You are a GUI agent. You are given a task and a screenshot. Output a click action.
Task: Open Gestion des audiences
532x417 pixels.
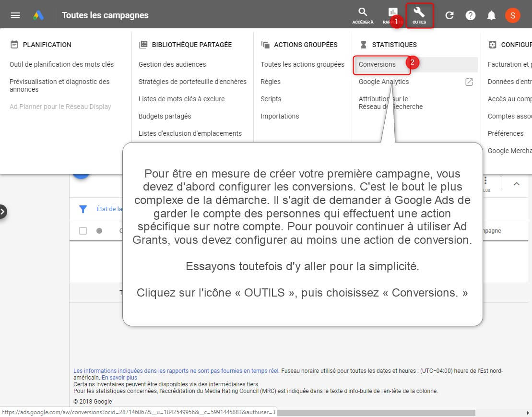[172, 64]
